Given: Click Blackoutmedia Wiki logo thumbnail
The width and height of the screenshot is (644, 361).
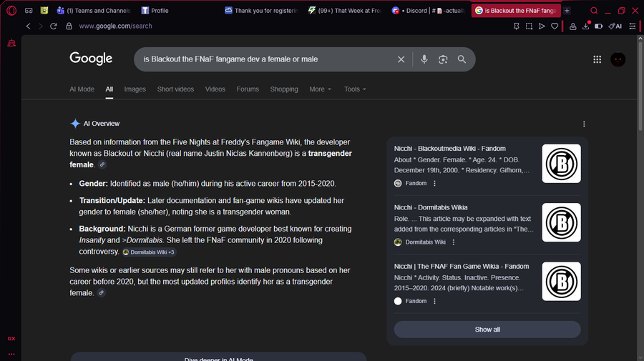Looking at the screenshot, I should coord(561,163).
